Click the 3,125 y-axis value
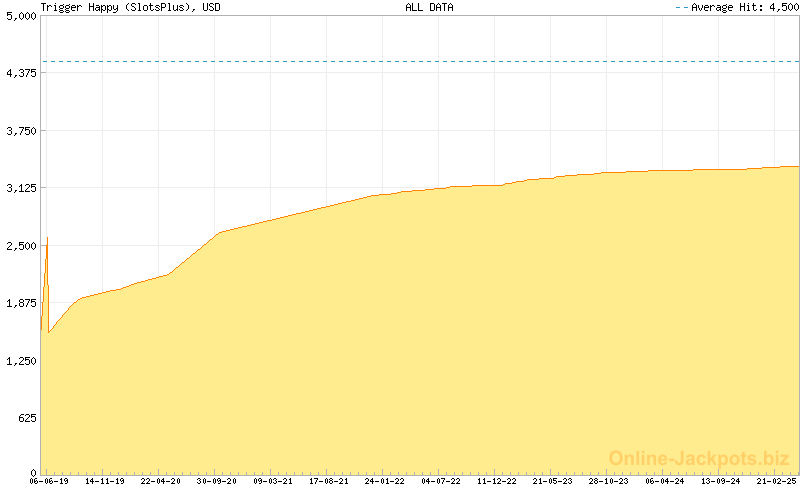 (x=20, y=188)
